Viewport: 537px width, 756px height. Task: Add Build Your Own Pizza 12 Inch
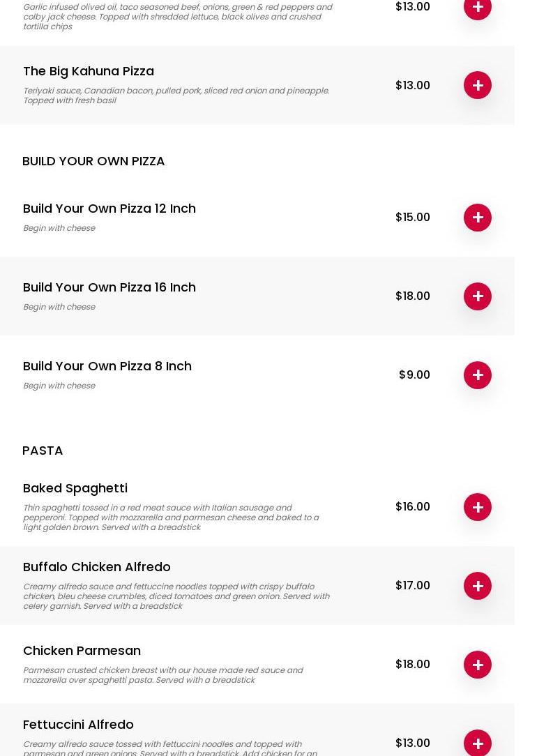[477, 218]
